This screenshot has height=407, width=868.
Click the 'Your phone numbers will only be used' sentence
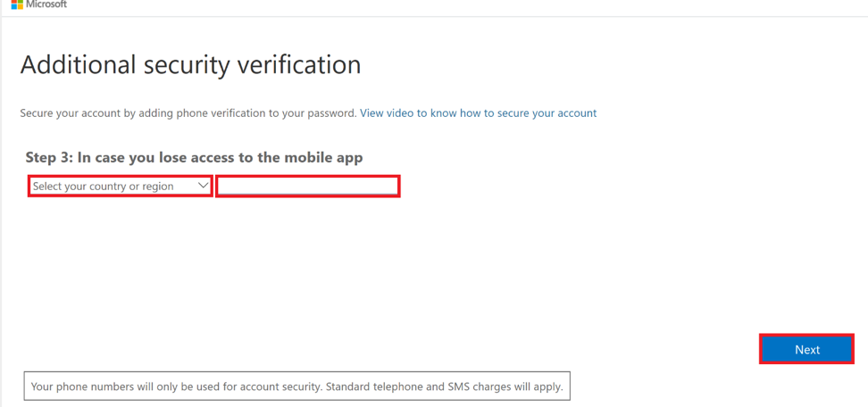pyautogui.click(x=177, y=386)
